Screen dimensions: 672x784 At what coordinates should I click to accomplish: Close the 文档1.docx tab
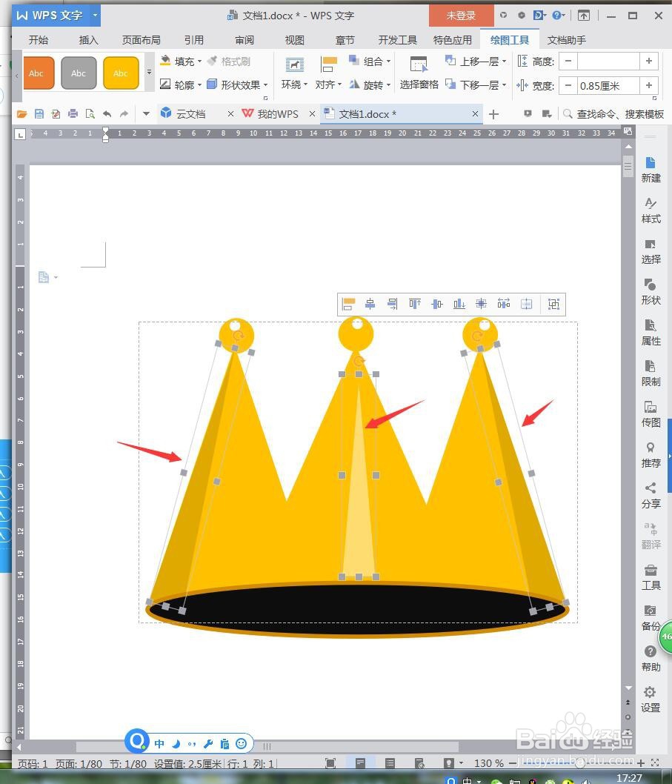pos(475,114)
